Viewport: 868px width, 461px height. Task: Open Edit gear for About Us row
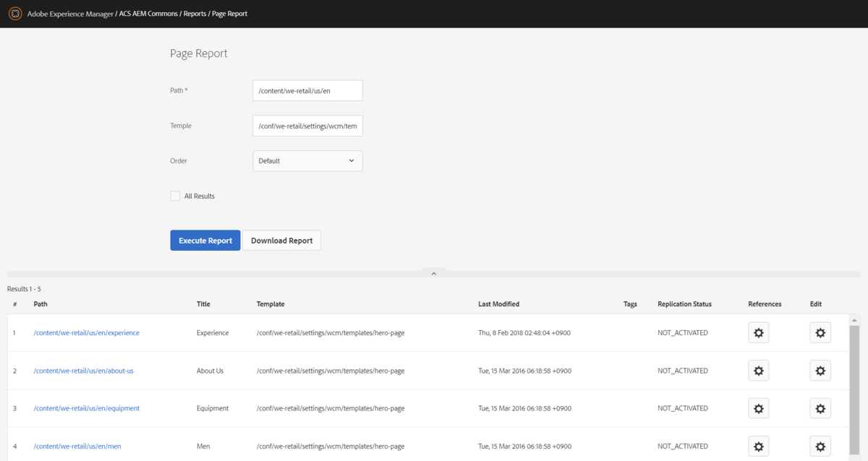pos(820,371)
